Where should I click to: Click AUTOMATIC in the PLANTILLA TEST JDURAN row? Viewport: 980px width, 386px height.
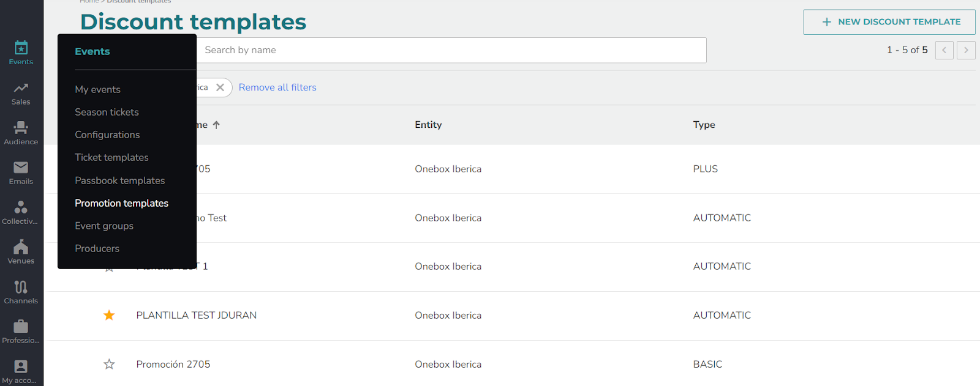(x=722, y=315)
